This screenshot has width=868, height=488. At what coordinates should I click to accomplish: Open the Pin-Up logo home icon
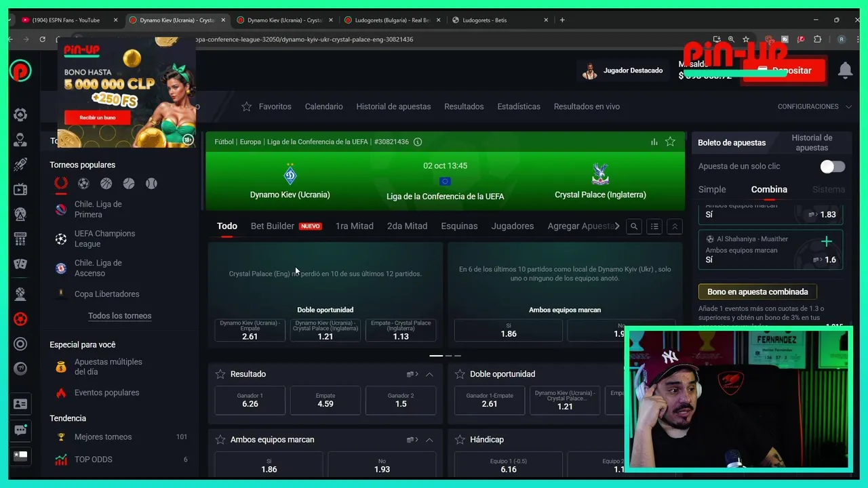tap(20, 71)
